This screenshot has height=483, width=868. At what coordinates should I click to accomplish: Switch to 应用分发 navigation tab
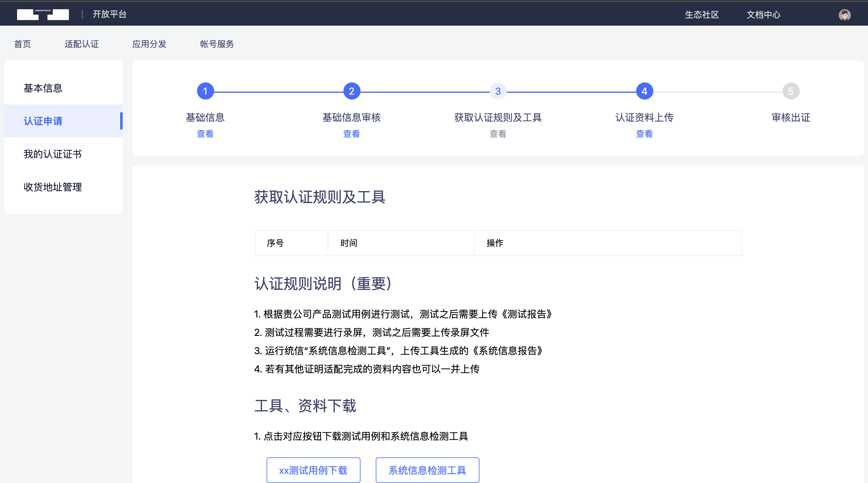click(x=149, y=44)
